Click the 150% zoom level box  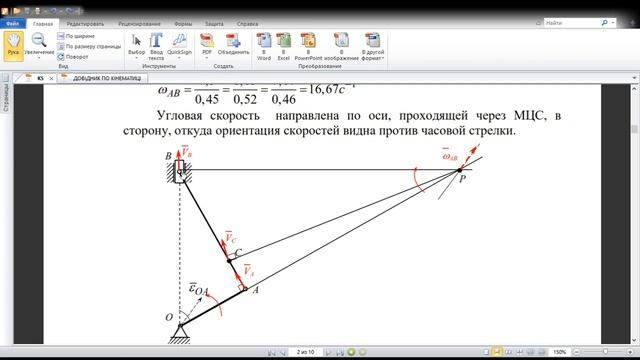point(560,352)
